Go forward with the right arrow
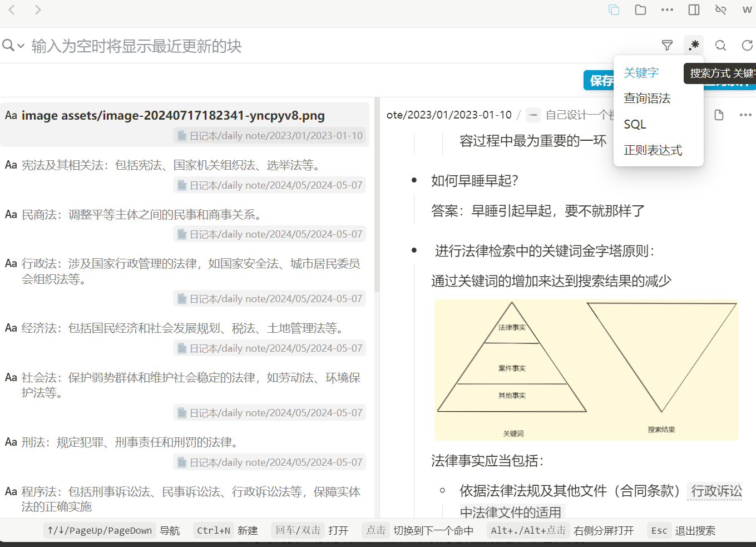This screenshot has width=756, height=547. click(38, 9)
